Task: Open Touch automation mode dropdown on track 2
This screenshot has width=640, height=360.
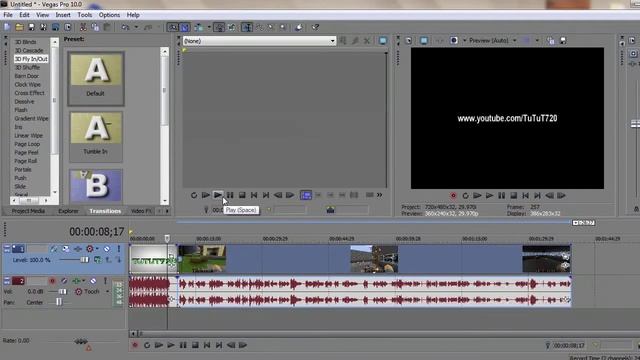Action: [x=107, y=292]
